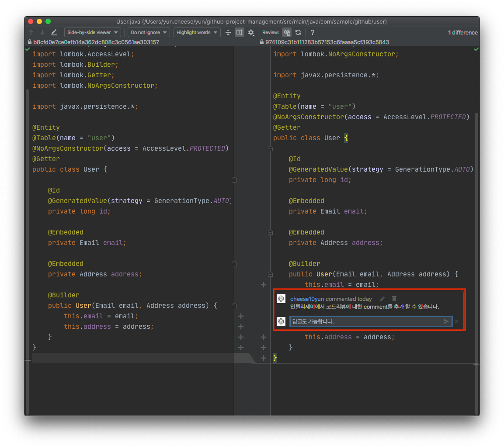Cancel the reply with X icon

click(x=457, y=321)
